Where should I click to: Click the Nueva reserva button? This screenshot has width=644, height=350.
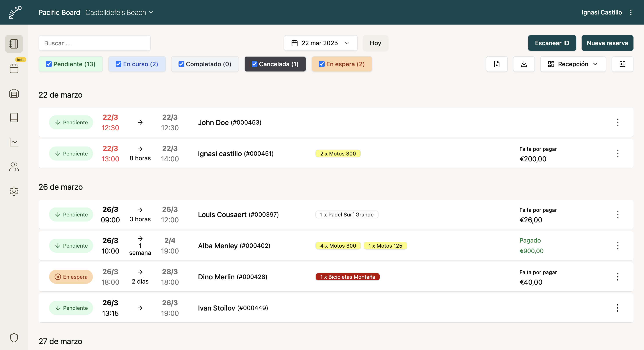click(607, 43)
